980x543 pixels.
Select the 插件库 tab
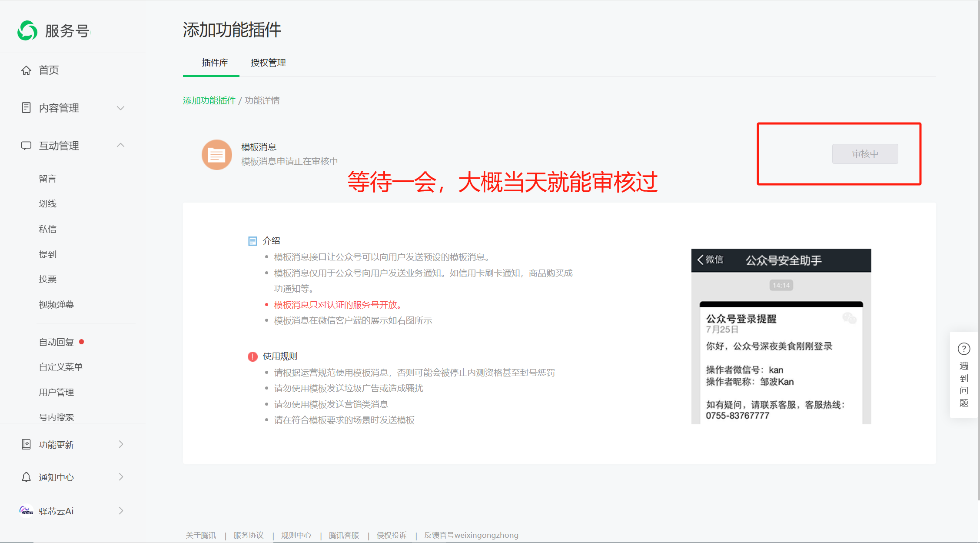coord(215,63)
